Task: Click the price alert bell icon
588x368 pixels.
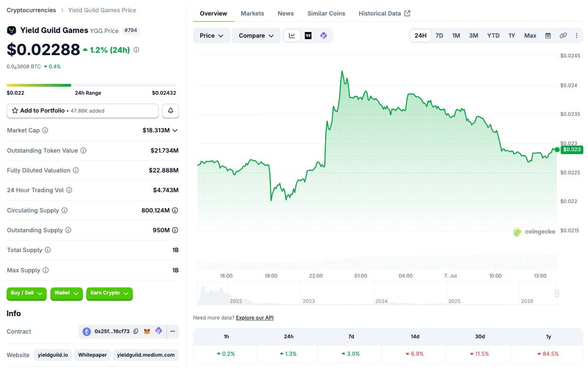Action: click(x=171, y=111)
